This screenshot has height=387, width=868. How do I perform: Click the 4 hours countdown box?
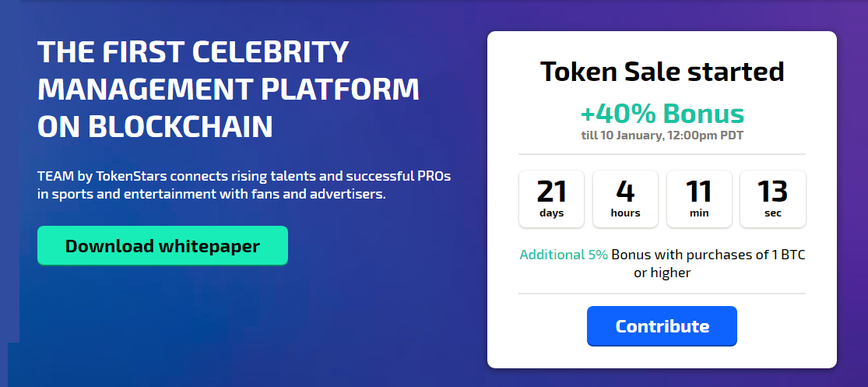[625, 199]
